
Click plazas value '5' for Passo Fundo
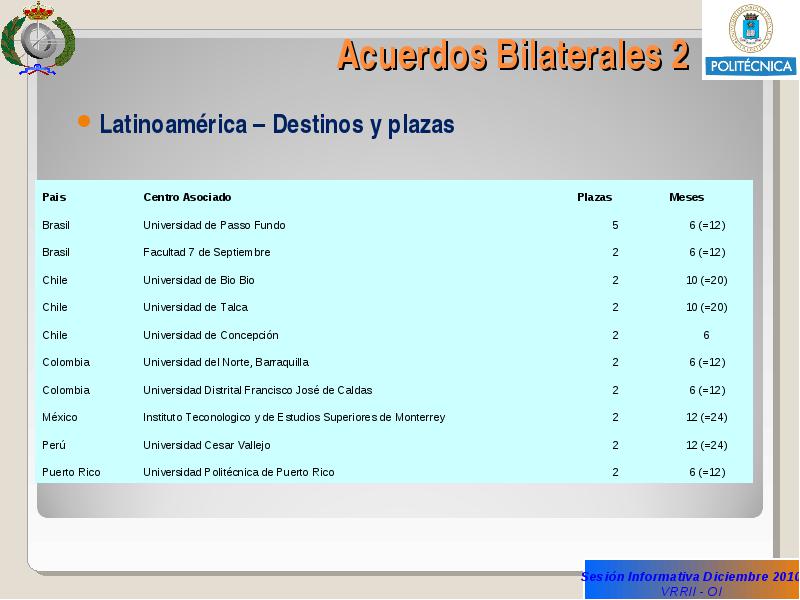(x=615, y=225)
